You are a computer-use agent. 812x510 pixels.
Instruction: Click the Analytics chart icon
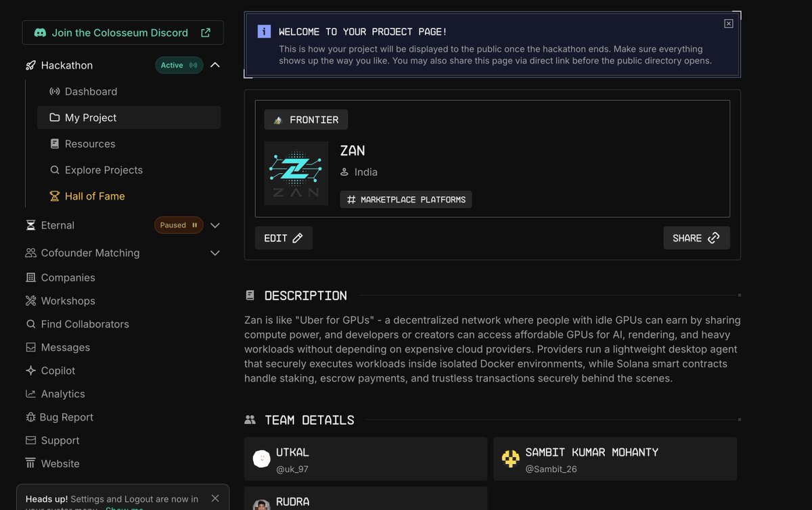[30, 394]
